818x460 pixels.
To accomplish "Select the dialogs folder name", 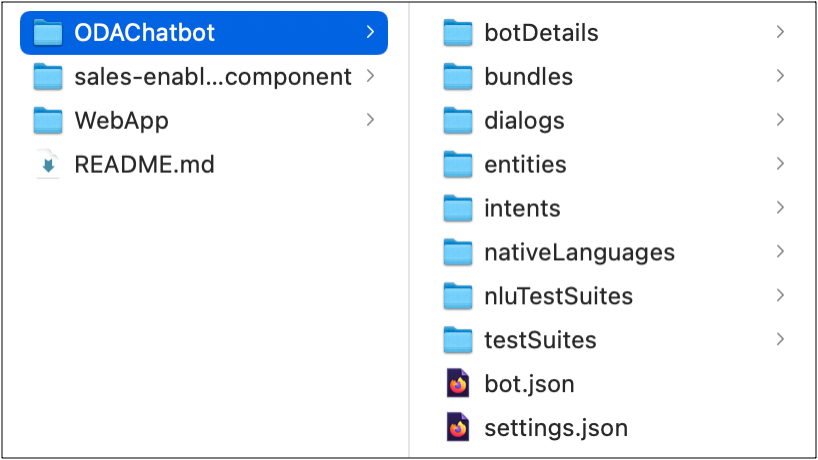I will [524, 121].
